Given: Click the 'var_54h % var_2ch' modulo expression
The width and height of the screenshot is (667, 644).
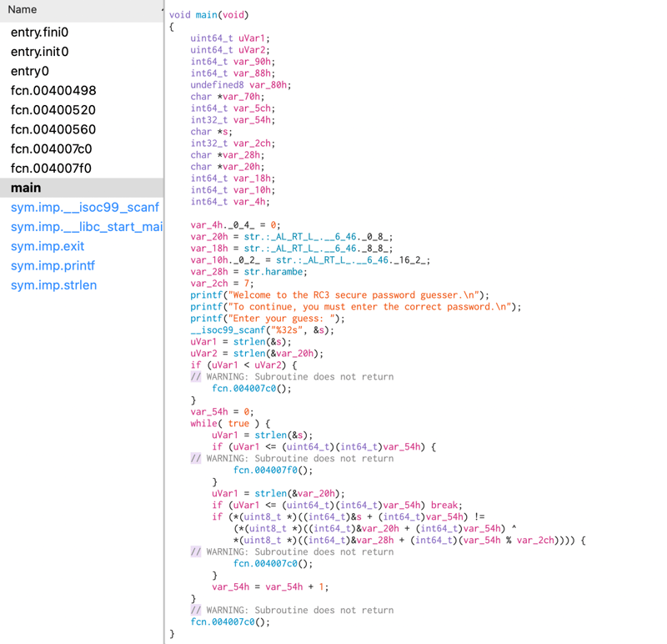Looking at the screenshot, I should tap(509, 541).
